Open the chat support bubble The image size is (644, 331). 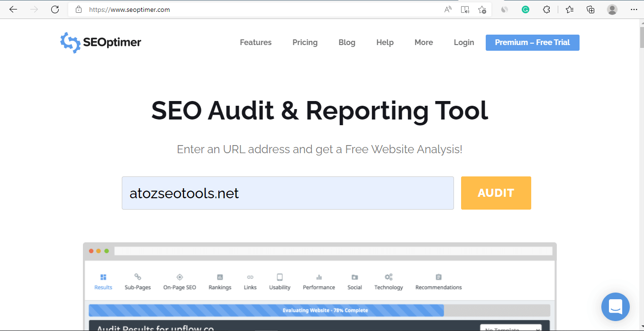(x=616, y=307)
